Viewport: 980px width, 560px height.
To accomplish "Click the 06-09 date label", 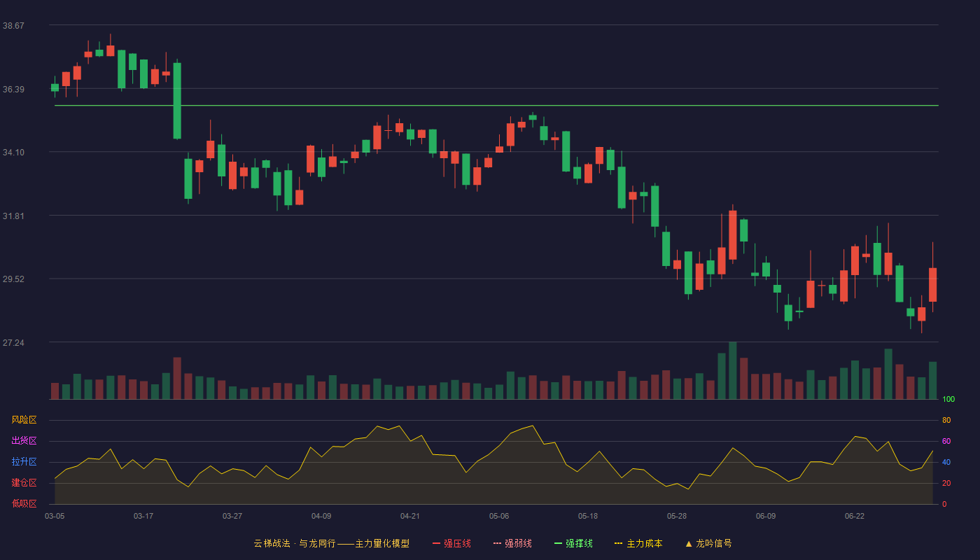I will 766,516.
